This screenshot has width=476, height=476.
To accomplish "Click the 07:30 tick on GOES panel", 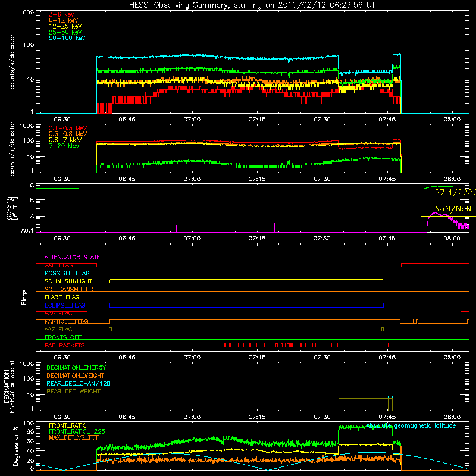I will click(x=322, y=239).
